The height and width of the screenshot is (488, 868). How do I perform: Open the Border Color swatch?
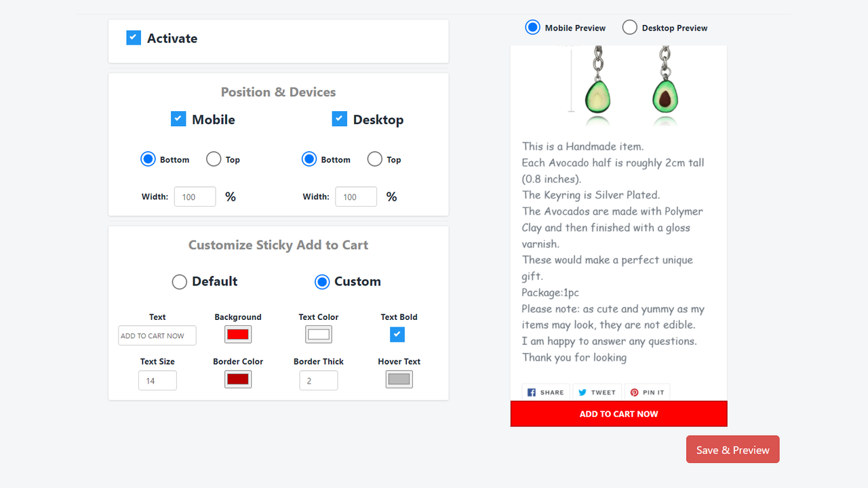pos(238,380)
